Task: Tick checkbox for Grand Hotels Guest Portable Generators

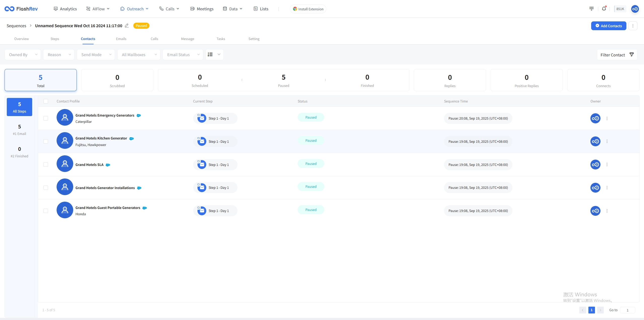Action: (x=46, y=211)
